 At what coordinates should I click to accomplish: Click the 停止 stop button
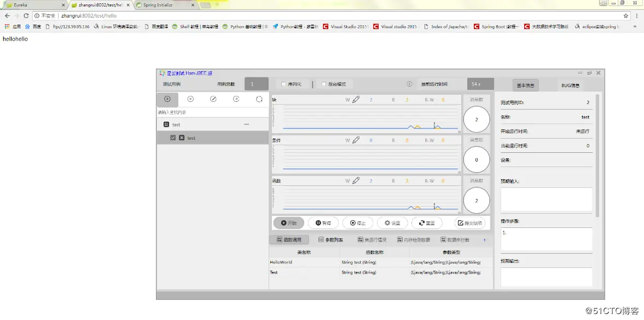coord(358,223)
